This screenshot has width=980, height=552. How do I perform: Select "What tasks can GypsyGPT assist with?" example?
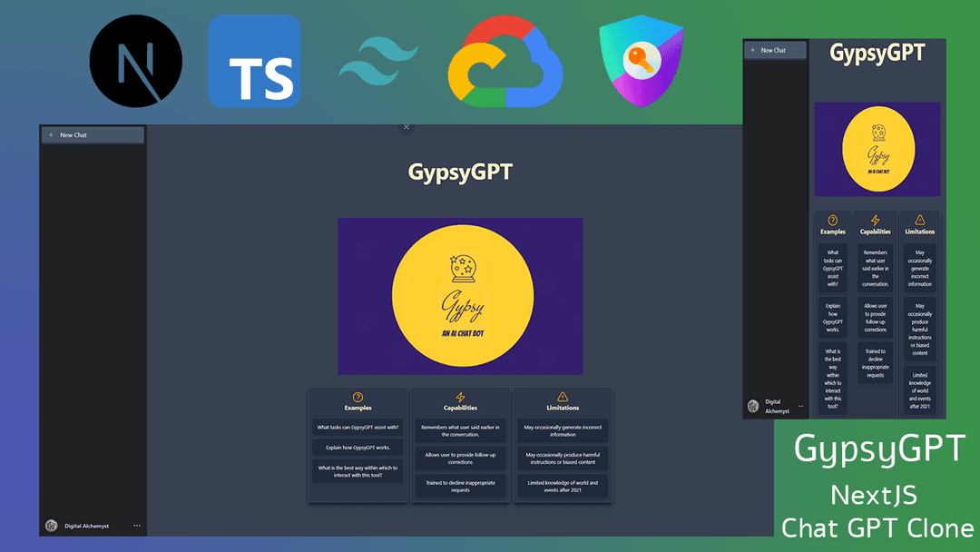click(x=358, y=427)
